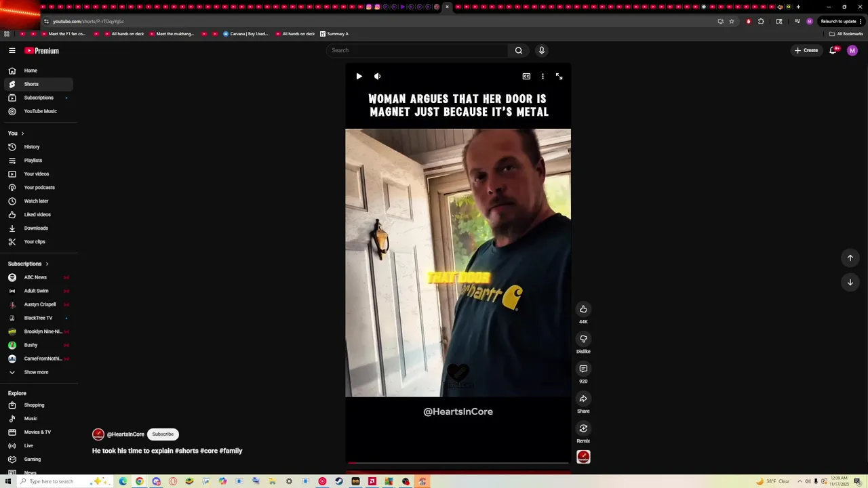This screenshot has height=488, width=868.
Task: Open the All Bookmarks folder
Action: pyautogui.click(x=846, y=34)
